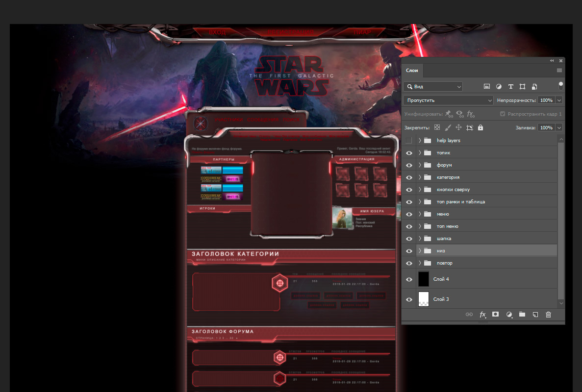This screenshot has height=392, width=582.
Task: Click the Непрозрачность 100% value field
Action: coord(546,100)
